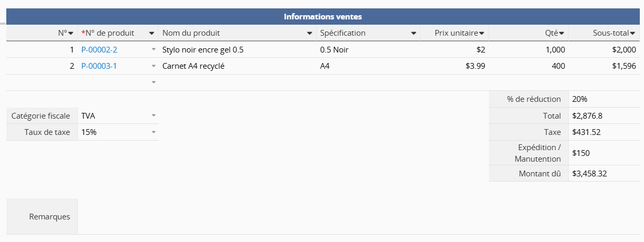Open the Nom du produit column arrow
The height and width of the screenshot is (242, 644).
tap(310, 34)
